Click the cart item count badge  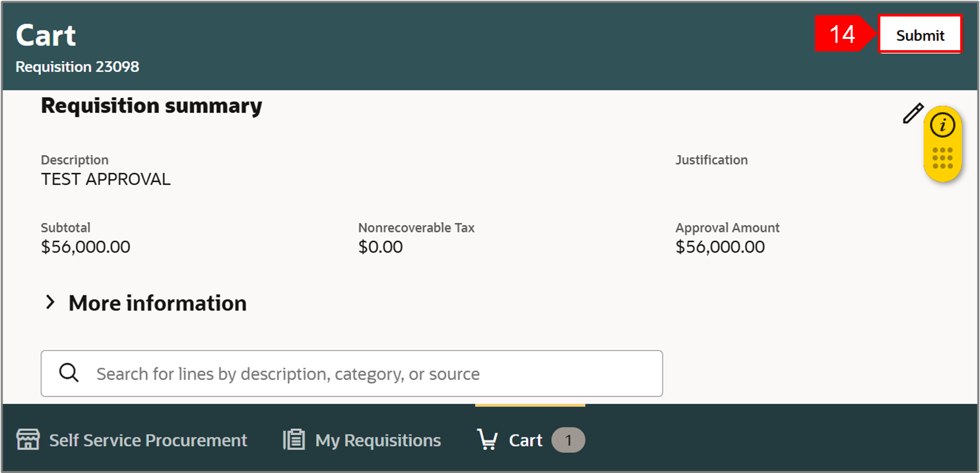click(x=568, y=440)
